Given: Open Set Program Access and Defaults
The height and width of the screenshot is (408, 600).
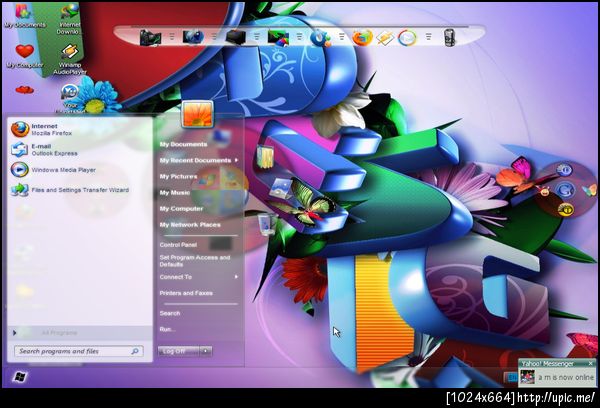Looking at the screenshot, I should click(195, 261).
